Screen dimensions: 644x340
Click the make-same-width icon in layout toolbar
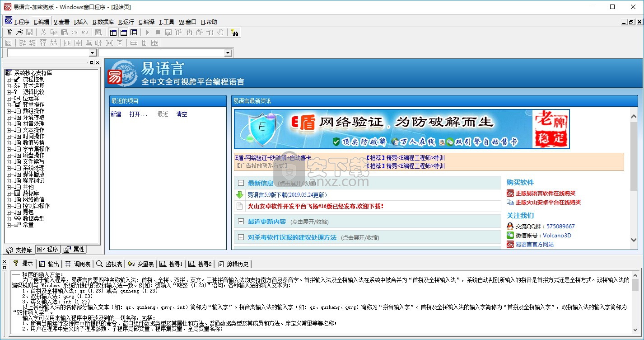(x=134, y=43)
